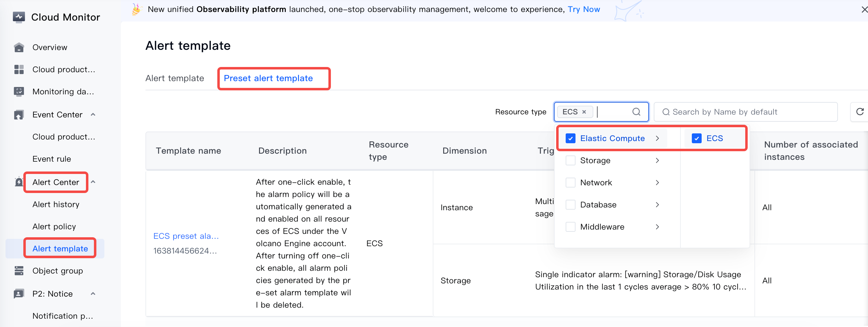Viewport: 868px width, 327px height.
Task: Open Alert policy in sidebar
Action: coord(54,227)
